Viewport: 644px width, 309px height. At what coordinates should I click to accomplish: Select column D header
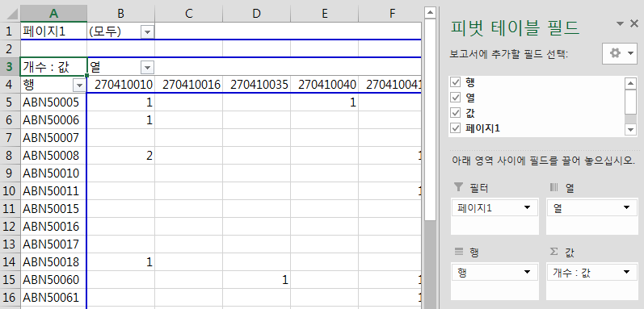coord(256,14)
